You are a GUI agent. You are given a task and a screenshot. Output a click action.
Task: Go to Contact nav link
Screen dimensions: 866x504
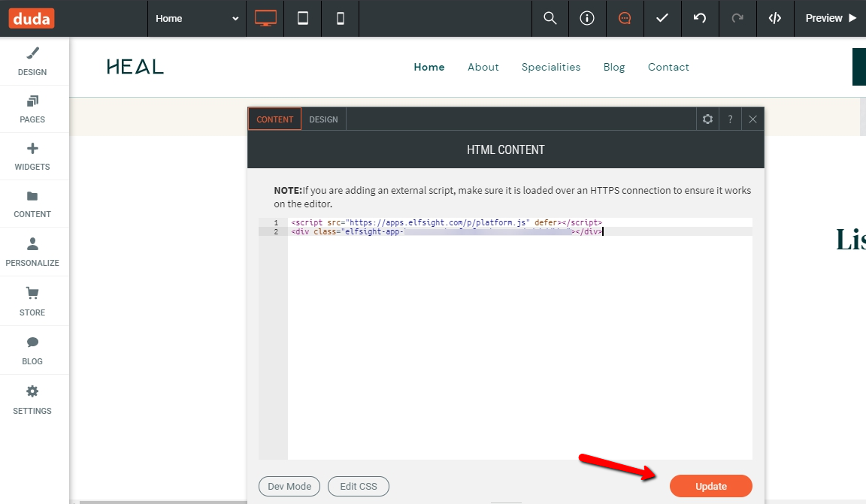click(x=668, y=67)
